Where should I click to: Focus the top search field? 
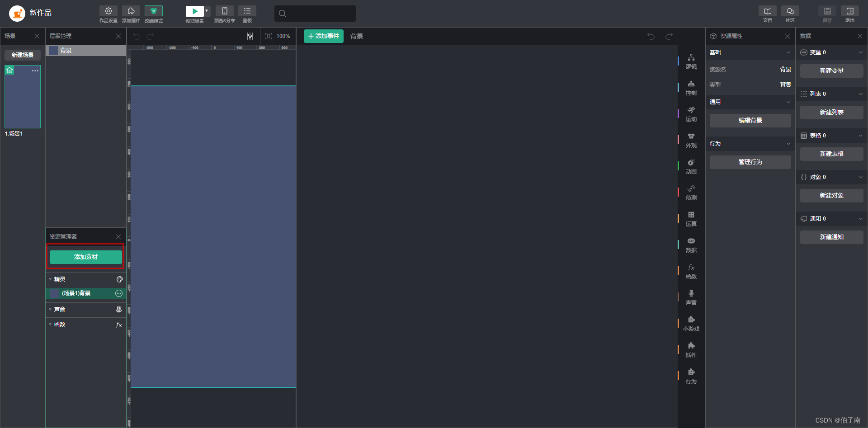[315, 14]
